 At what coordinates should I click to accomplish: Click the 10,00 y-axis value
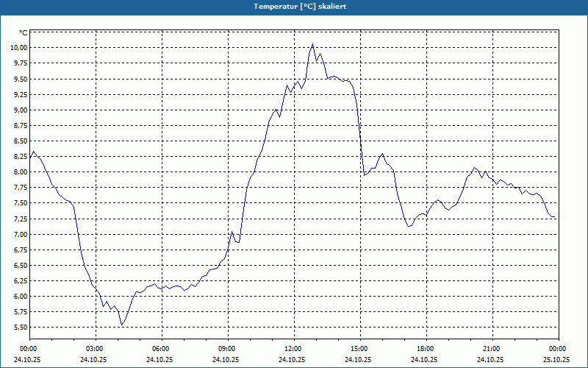(x=20, y=48)
